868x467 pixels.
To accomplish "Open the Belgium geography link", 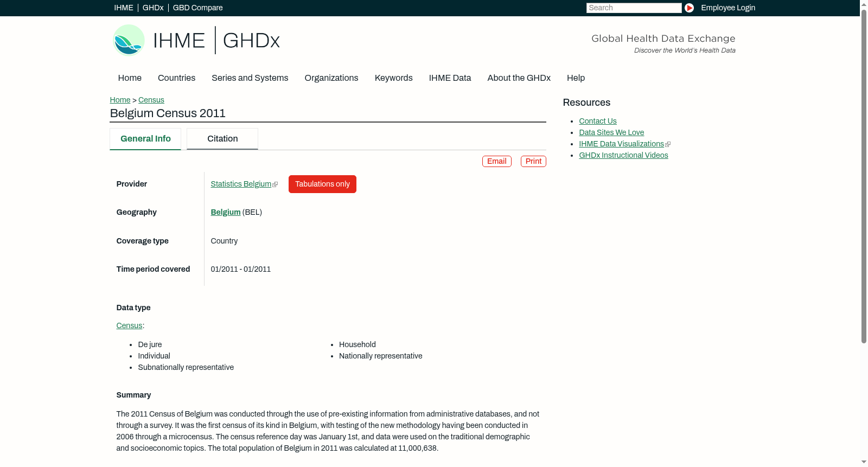I will pyautogui.click(x=226, y=213).
